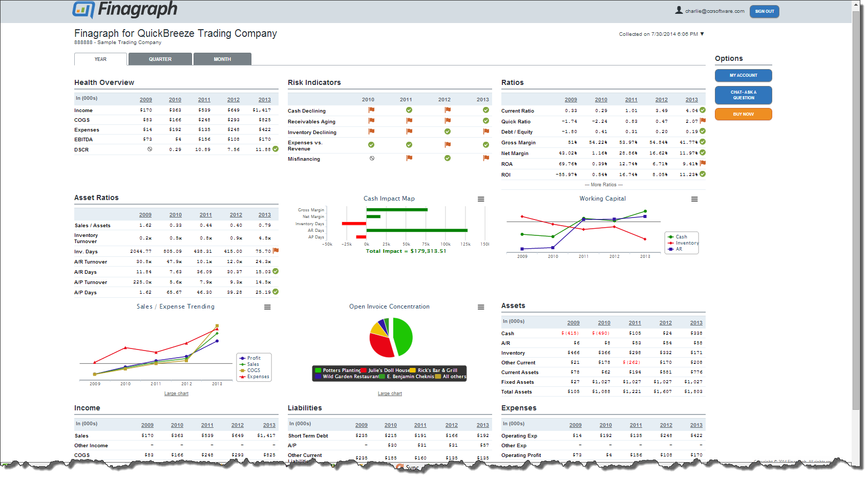The height and width of the screenshot is (481, 868).
Task: Click the charlie@corsoftware.com account email
Action: [x=715, y=11]
